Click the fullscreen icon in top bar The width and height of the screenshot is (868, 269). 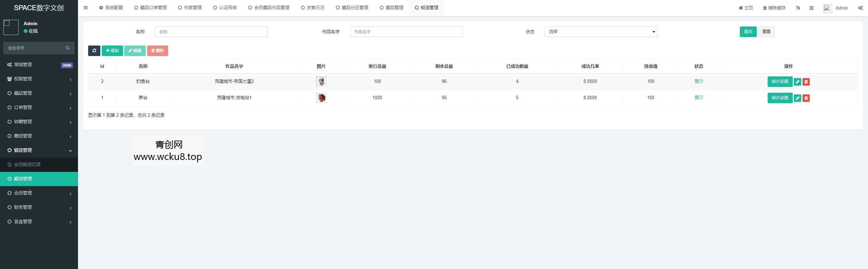pos(811,8)
